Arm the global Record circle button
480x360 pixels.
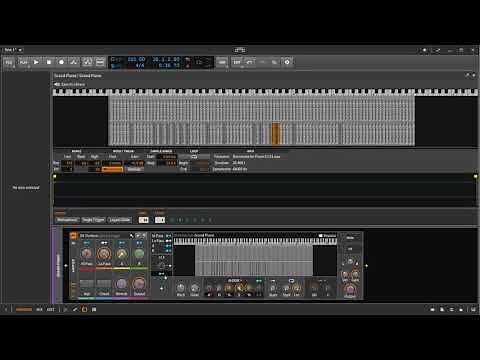coord(61,62)
